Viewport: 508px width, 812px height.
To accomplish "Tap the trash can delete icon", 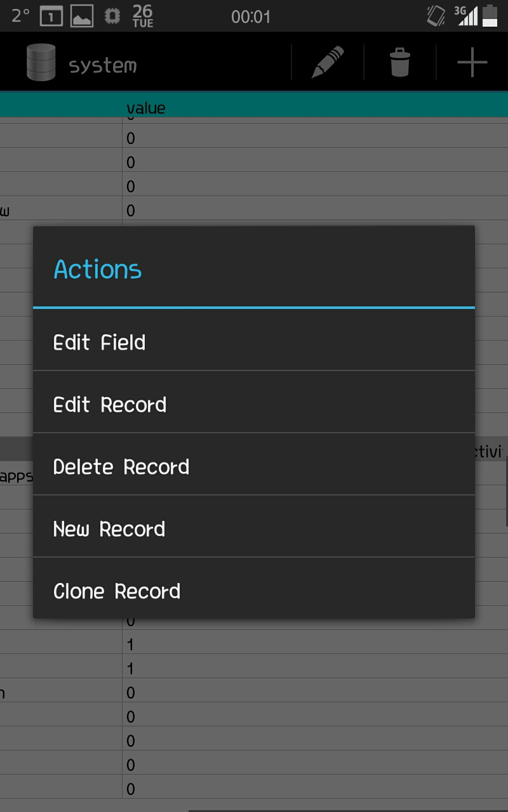I will [x=400, y=63].
